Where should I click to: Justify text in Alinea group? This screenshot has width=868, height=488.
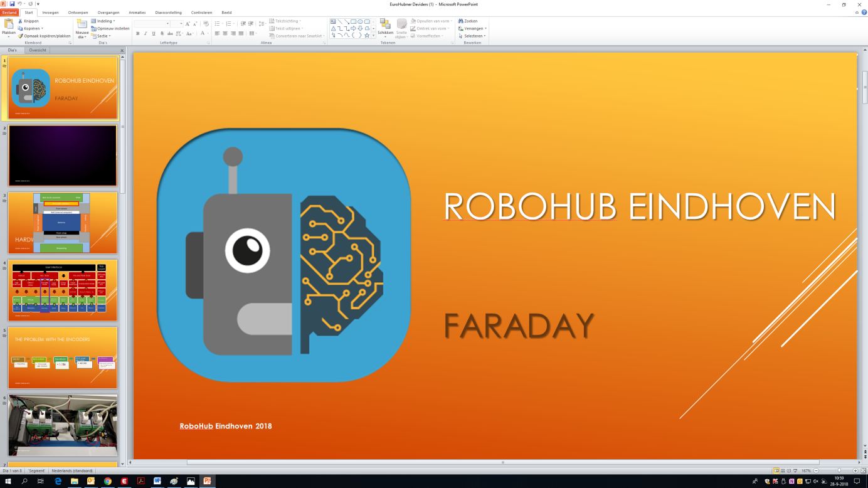pos(241,33)
